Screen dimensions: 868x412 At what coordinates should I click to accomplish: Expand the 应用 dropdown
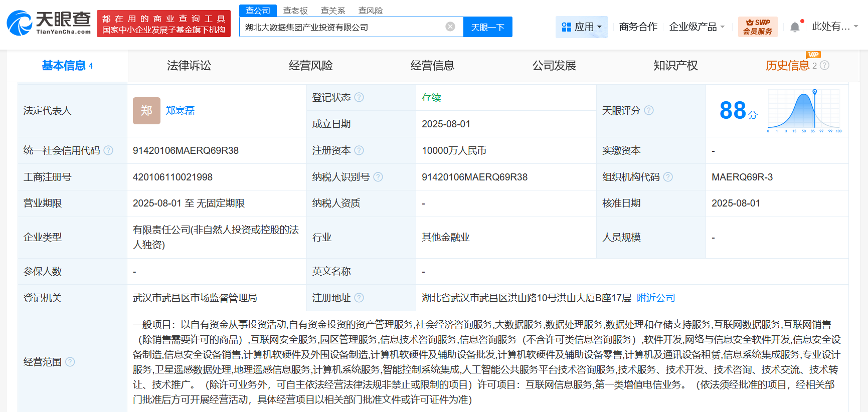click(x=581, y=27)
